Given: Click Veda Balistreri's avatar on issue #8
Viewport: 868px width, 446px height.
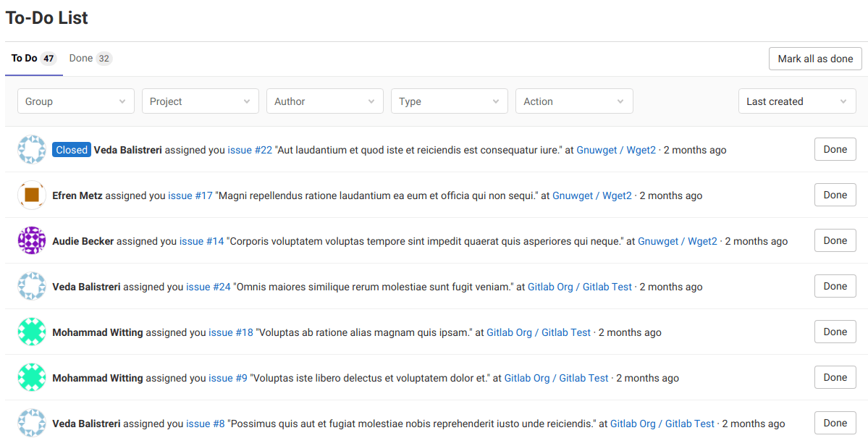Looking at the screenshot, I should click(x=32, y=424).
